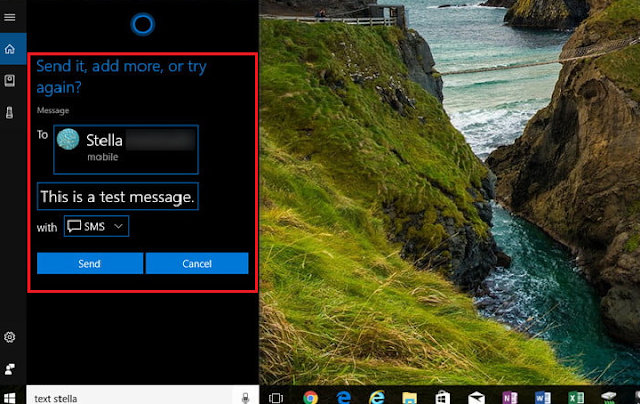Open Cortana Settings gear icon
640x404 pixels.
click(x=9, y=337)
